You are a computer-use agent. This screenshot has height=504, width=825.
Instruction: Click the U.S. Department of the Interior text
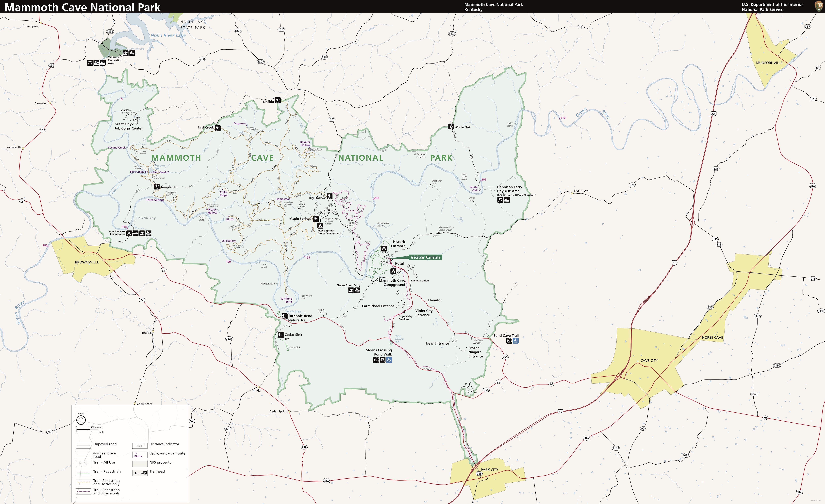[772, 4]
